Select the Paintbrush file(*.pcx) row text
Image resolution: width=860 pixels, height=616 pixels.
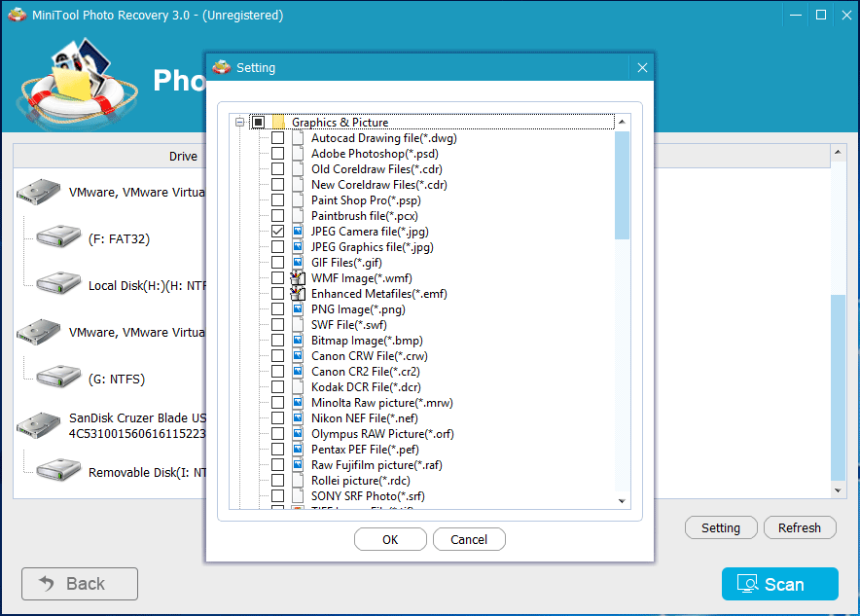(x=364, y=216)
